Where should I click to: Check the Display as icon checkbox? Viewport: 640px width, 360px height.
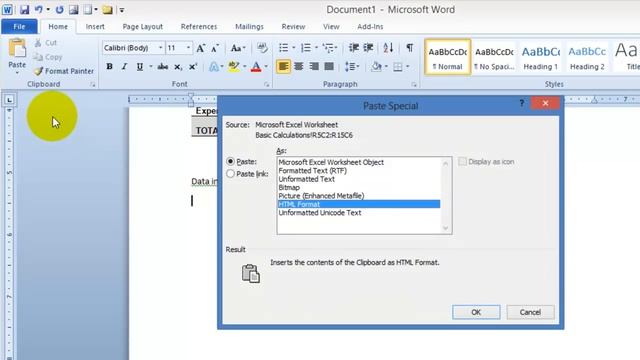[x=462, y=162]
